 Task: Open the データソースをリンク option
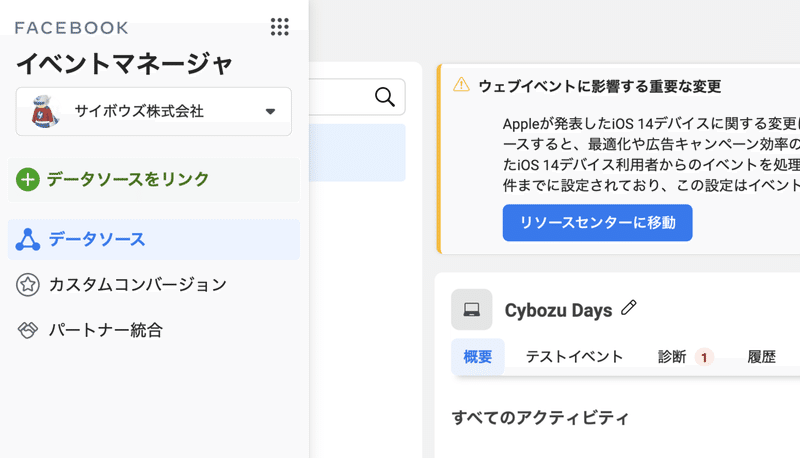click(x=154, y=180)
